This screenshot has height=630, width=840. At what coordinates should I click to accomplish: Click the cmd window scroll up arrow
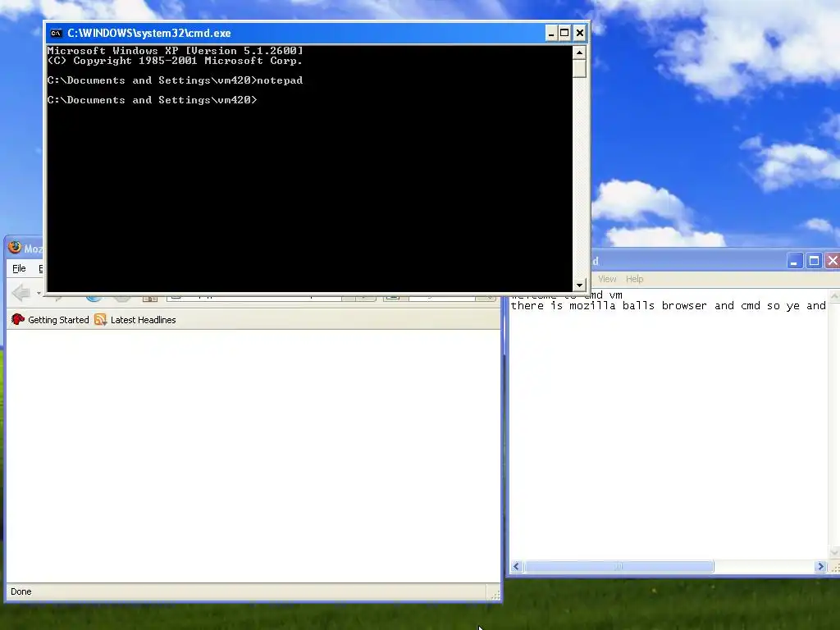coord(579,52)
